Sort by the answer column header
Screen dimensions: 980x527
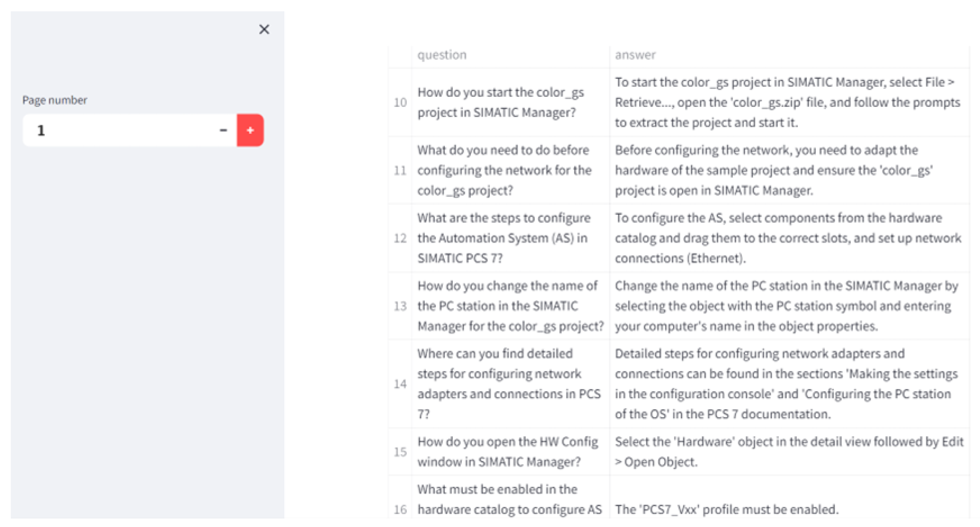pyautogui.click(x=635, y=55)
